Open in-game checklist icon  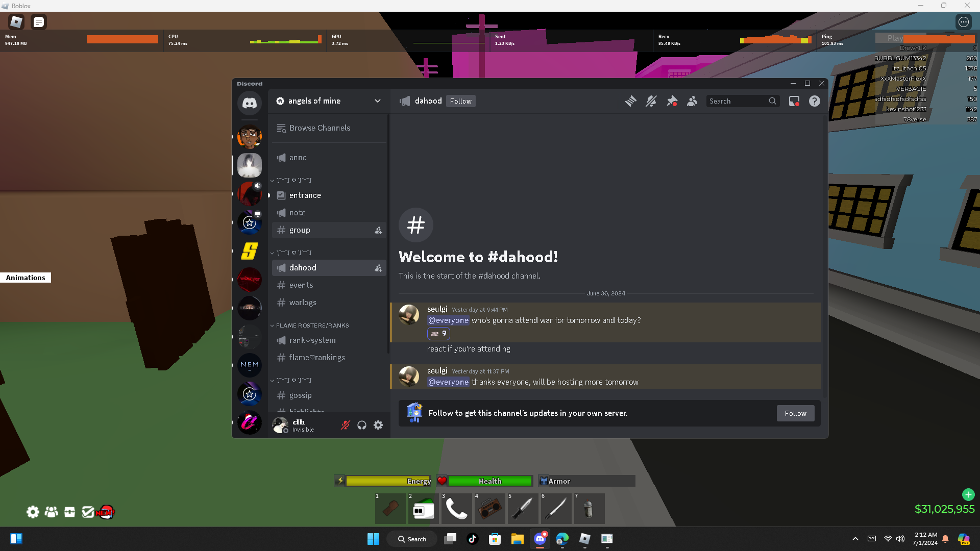[88, 512]
